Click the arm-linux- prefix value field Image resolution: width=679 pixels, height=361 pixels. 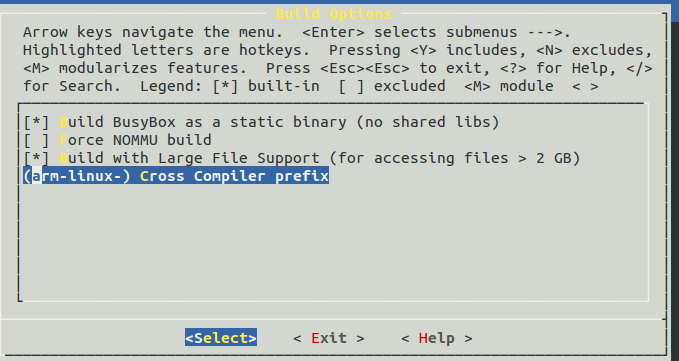click(x=77, y=176)
